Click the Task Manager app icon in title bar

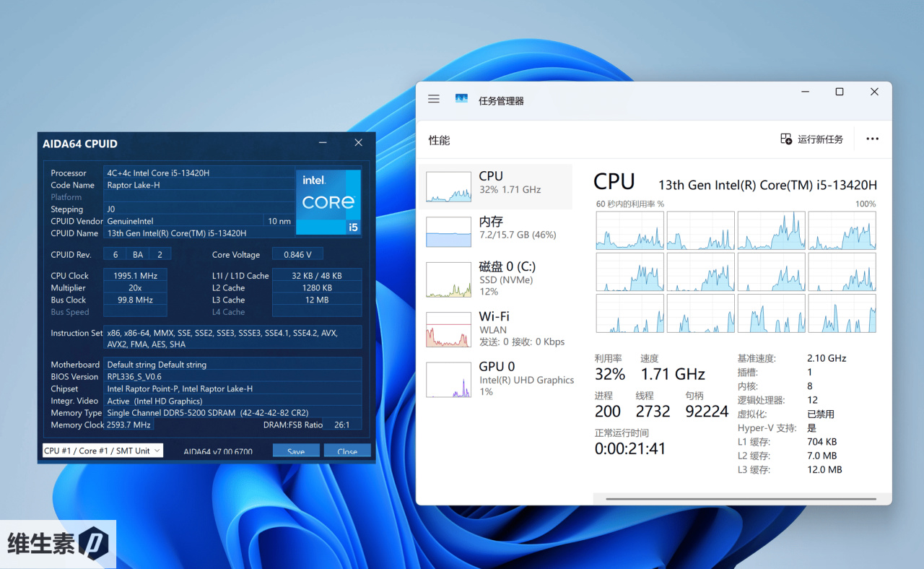click(461, 99)
